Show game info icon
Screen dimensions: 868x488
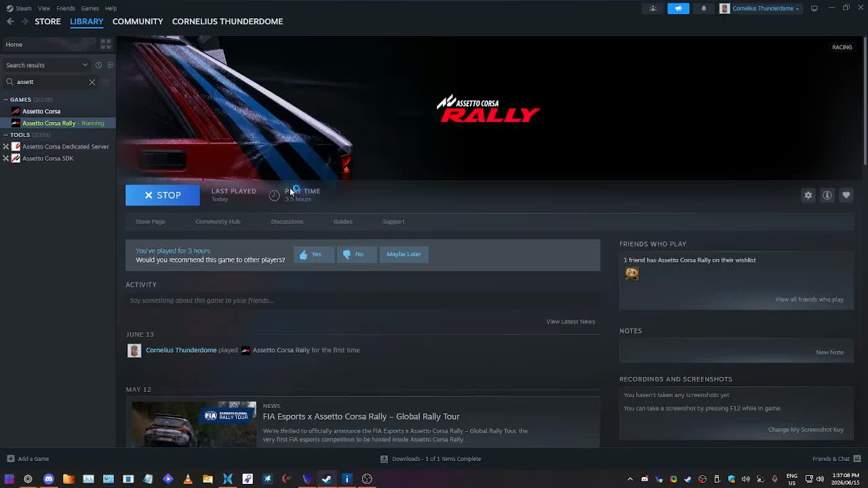pyautogui.click(x=827, y=195)
